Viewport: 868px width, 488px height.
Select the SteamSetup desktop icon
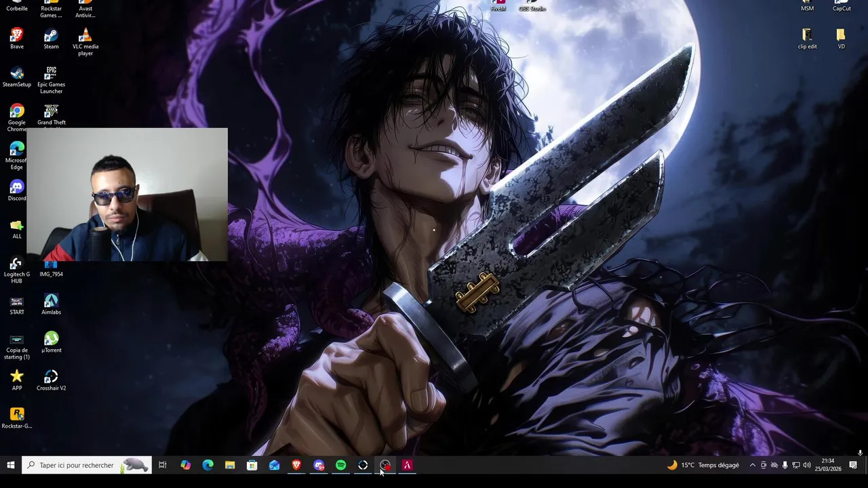point(17,77)
